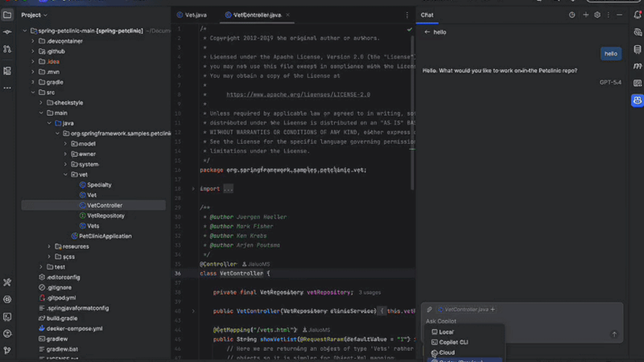Select docker-compose.yml in project tree

coord(74,328)
